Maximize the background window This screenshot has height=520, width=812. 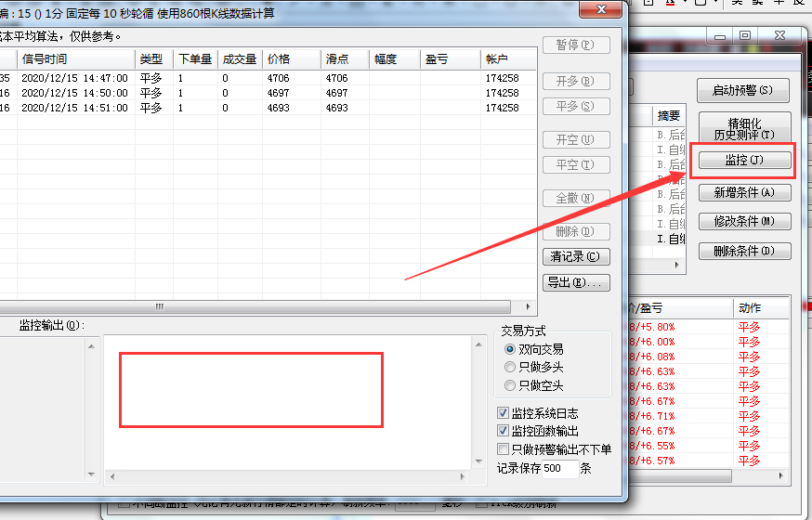745,35
